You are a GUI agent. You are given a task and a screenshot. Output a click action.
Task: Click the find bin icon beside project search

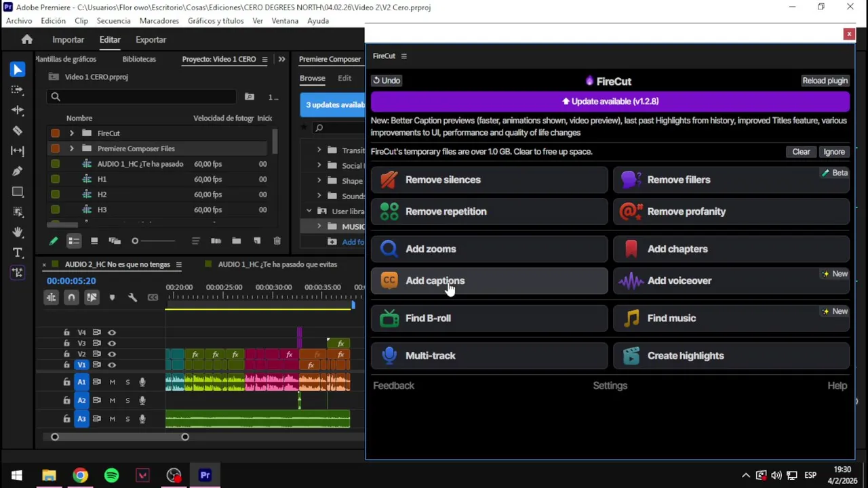(250, 97)
